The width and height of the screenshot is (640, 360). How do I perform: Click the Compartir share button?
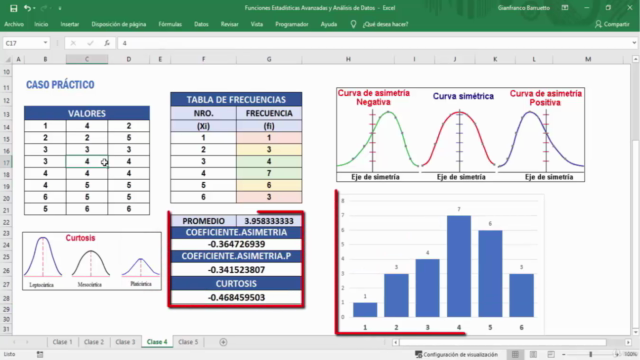[x=612, y=24]
